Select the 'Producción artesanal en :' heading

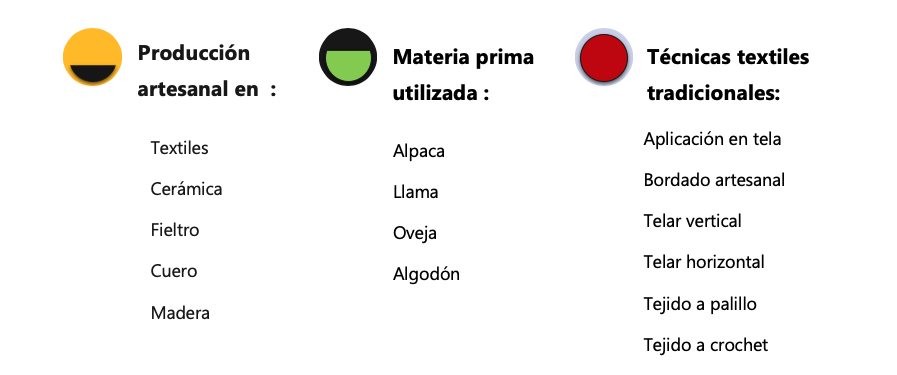tap(207, 71)
